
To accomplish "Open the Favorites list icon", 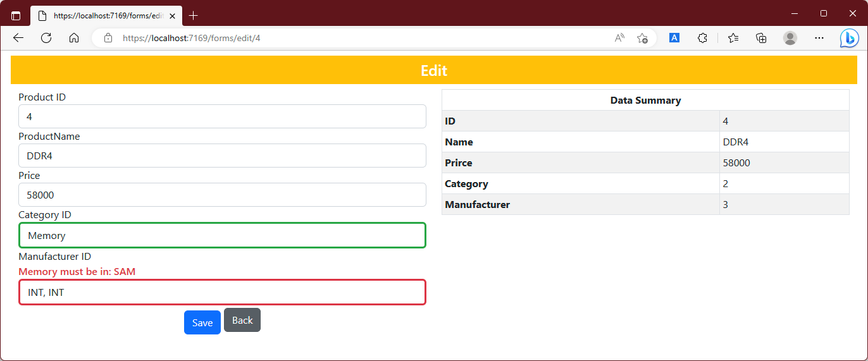I will point(733,38).
